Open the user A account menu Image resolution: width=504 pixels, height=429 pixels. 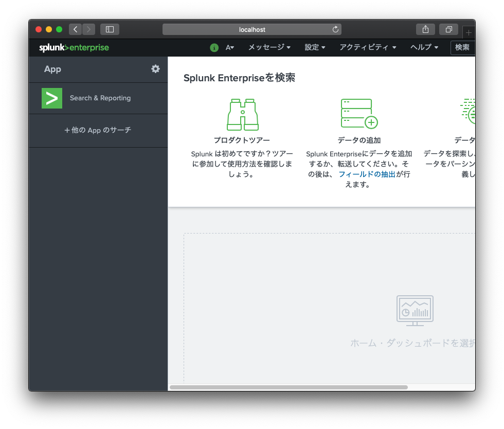[x=230, y=48]
